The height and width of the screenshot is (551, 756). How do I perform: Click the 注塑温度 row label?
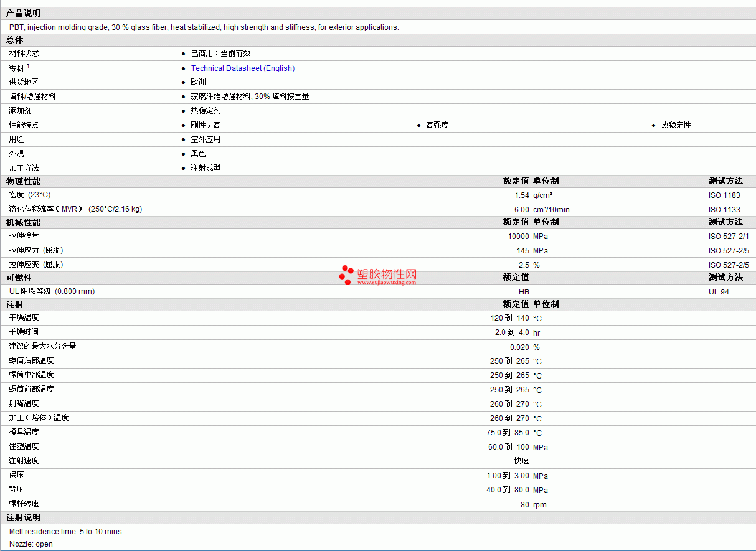[24, 447]
